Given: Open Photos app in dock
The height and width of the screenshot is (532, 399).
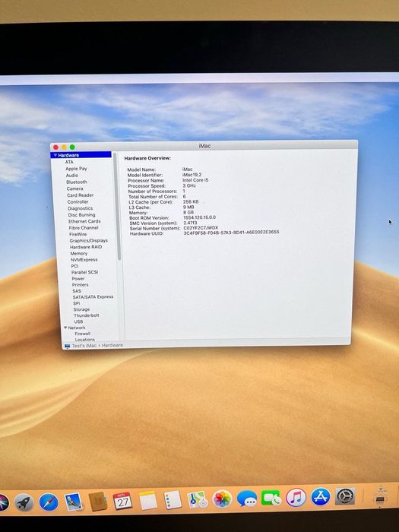Looking at the screenshot, I should (222, 499).
